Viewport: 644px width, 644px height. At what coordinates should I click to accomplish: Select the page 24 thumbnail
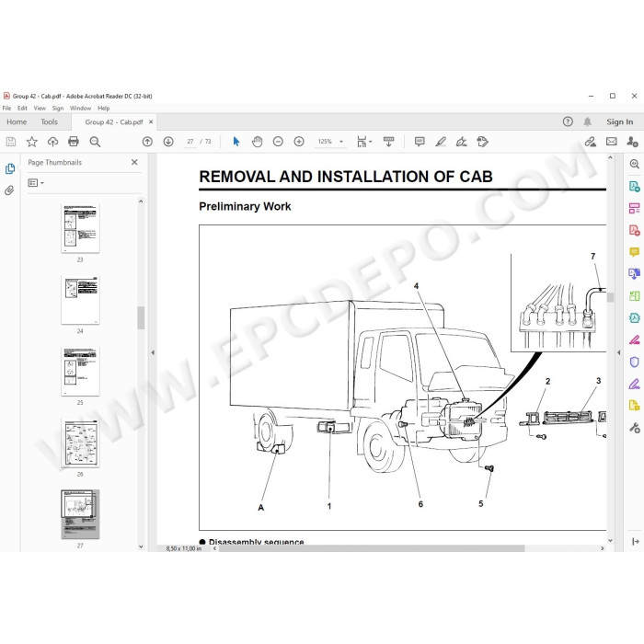[80, 300]
